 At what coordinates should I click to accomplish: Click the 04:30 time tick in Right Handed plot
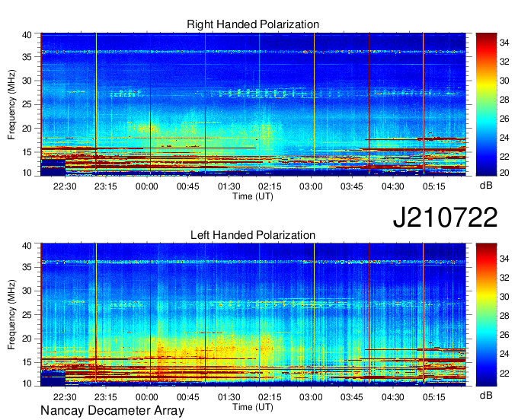[x=393, y=186]
